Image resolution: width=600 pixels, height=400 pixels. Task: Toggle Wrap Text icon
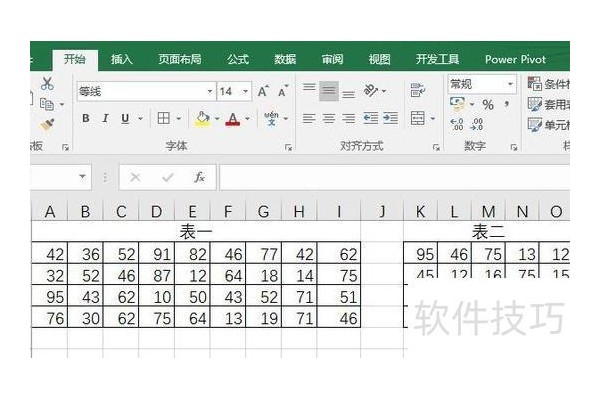point(417,90)
